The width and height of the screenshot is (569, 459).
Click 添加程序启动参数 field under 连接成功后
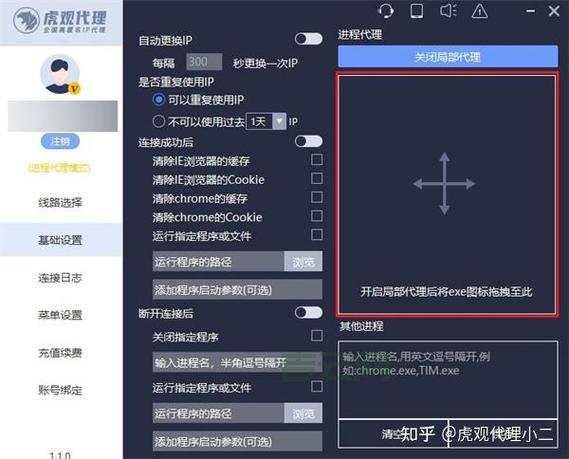coord(237,290)
